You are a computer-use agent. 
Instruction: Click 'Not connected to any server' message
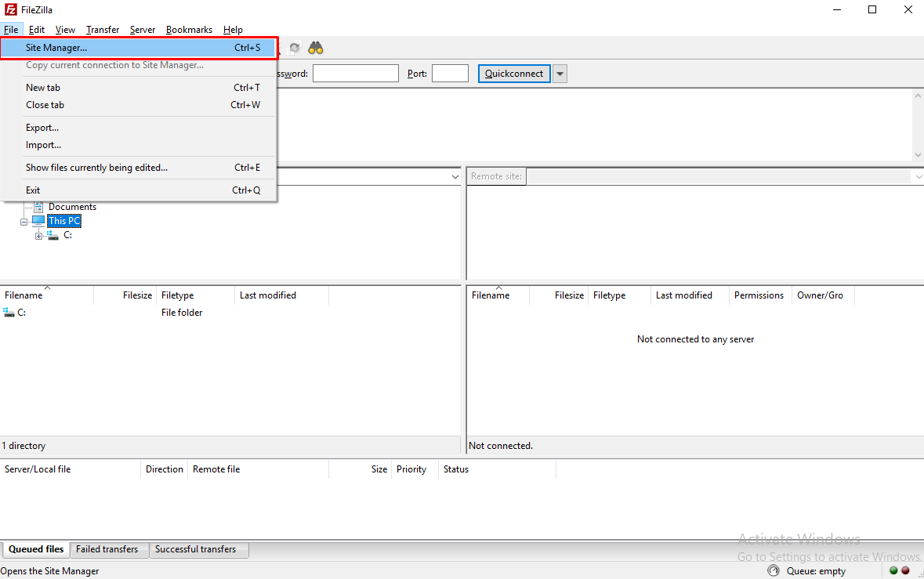tap(695, 339)
